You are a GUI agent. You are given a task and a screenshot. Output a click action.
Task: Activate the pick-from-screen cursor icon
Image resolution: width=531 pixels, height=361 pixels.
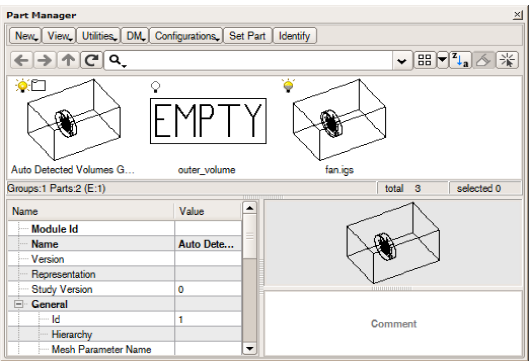[x=507, y=60]
